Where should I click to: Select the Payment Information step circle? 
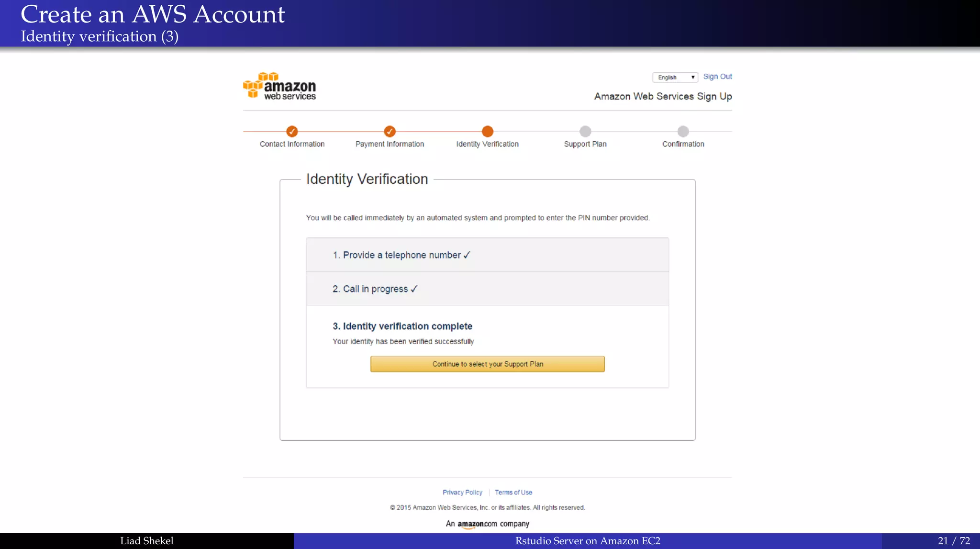click(390, 131)
